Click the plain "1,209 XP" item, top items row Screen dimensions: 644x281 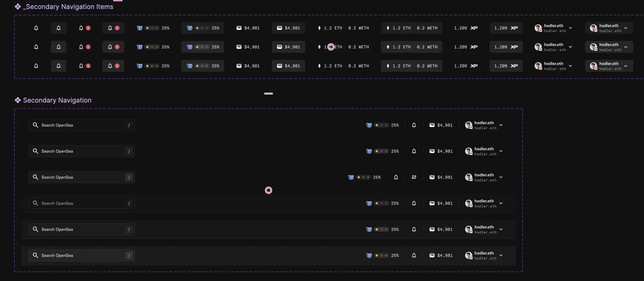click(x=466, y=28)
